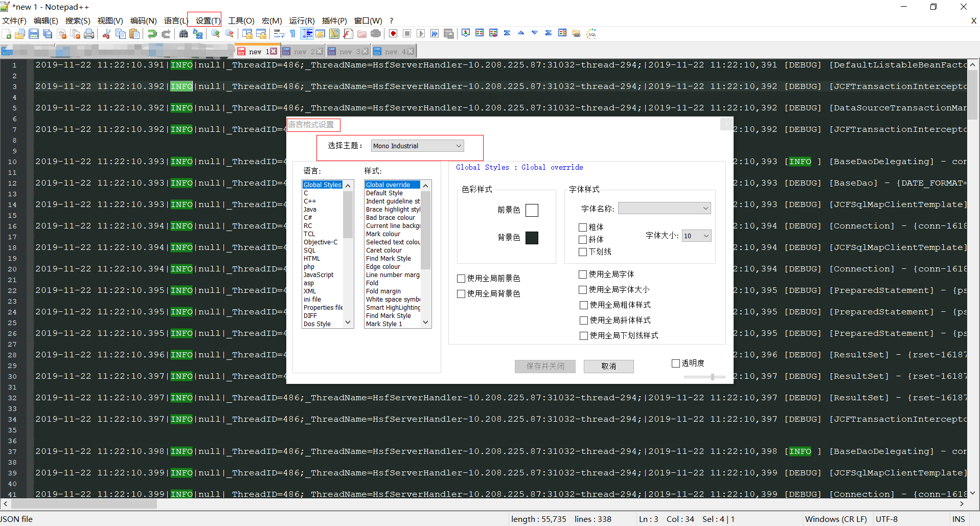Open the 字体大小 font size dropdown
The height and width of the screenshot is (526, 980).
[696, 236]
